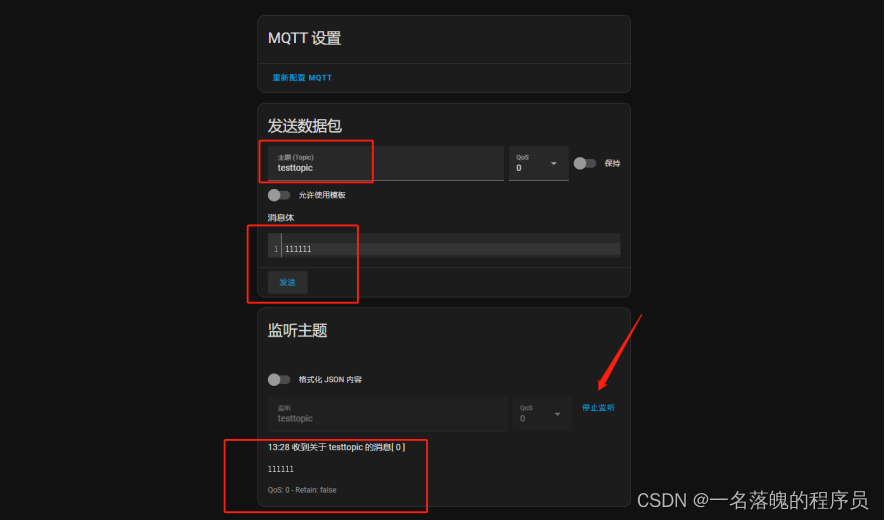Open the 重新配置 MQTT link

(302, 78)
